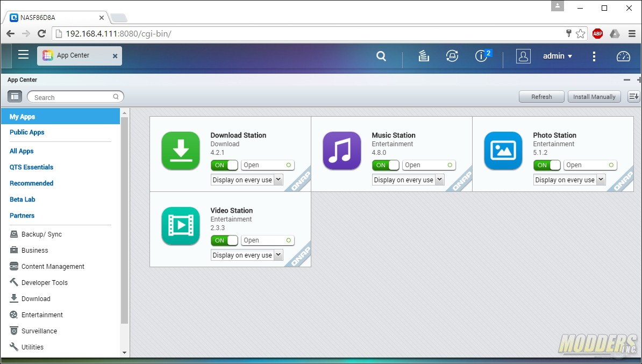Click the sidebar scroll down arrow

(x=124, y=353)
